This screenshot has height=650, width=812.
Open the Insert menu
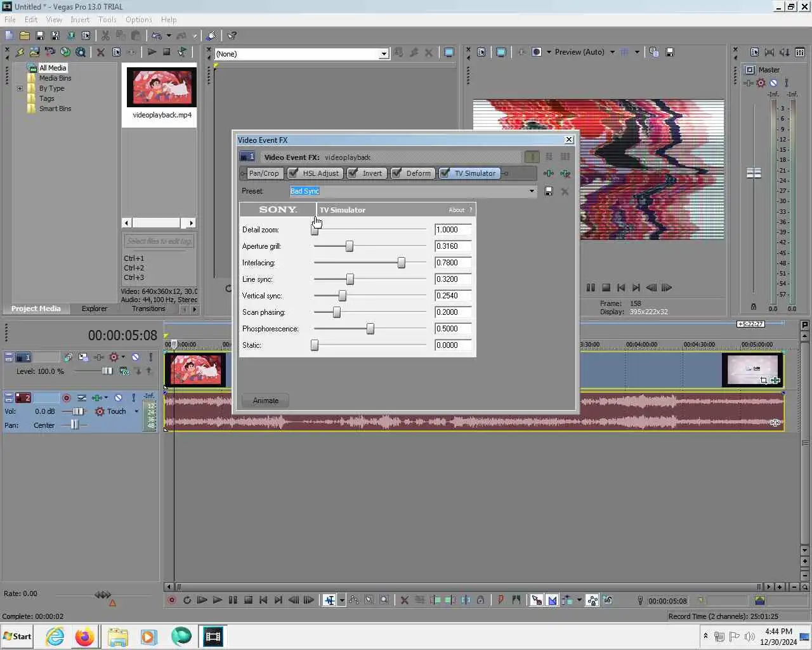(80, 20)
